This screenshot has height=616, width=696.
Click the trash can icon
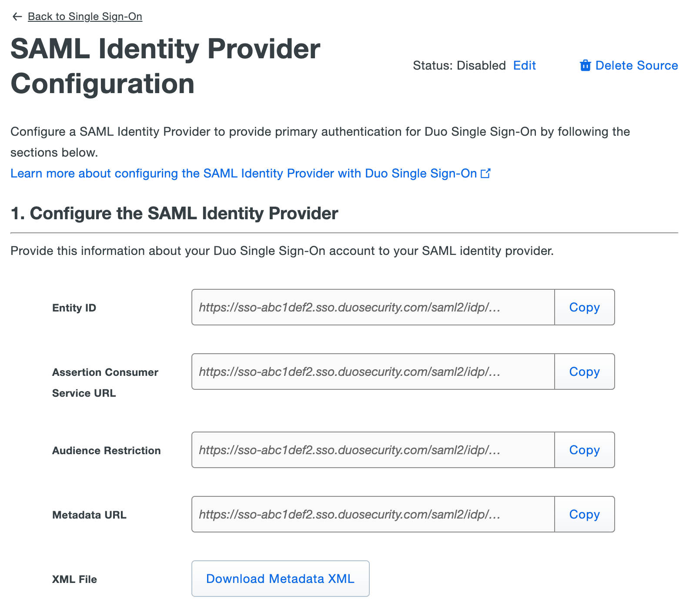585,66
